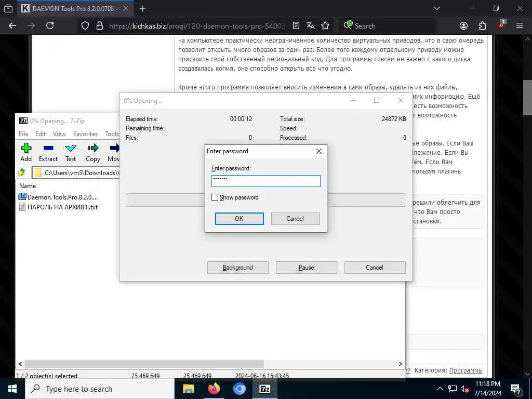Show hidden tray icons chevron
This screenshot has height=399, width=532.
click(440, 389)
